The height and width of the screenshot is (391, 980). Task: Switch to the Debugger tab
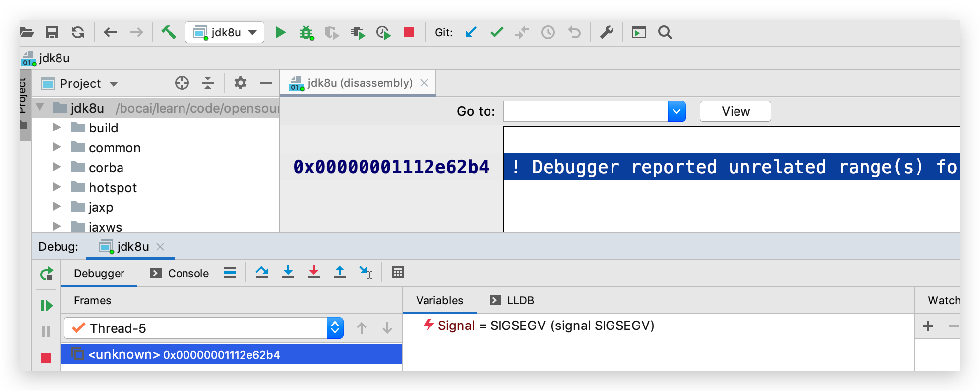point(99,273)
